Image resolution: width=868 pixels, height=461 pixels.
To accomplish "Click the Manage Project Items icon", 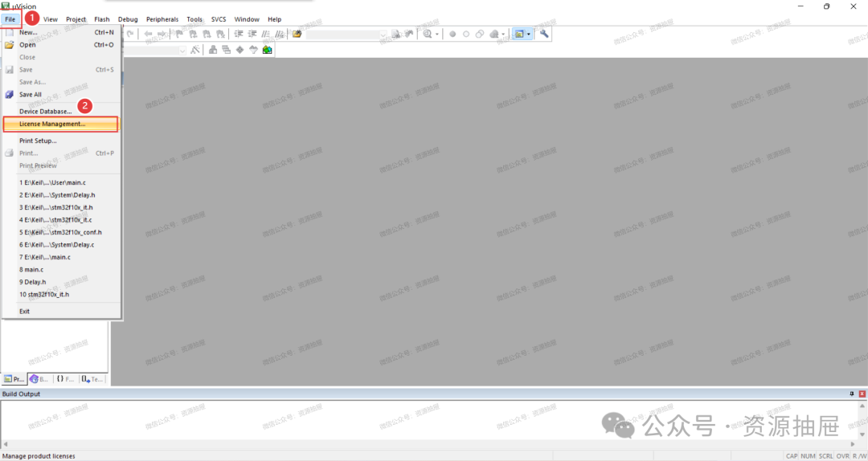I will [x=213, y=50].
